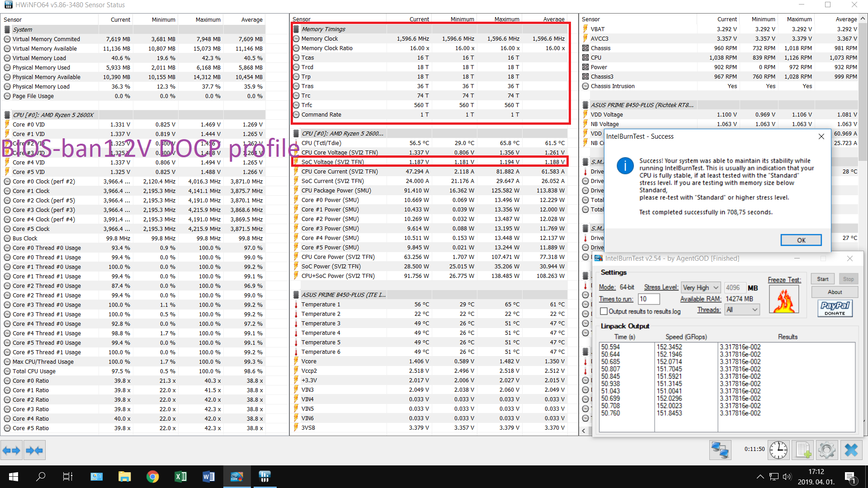Click the Start button in IntelBurnTest
868x488 pixels.
823,279
